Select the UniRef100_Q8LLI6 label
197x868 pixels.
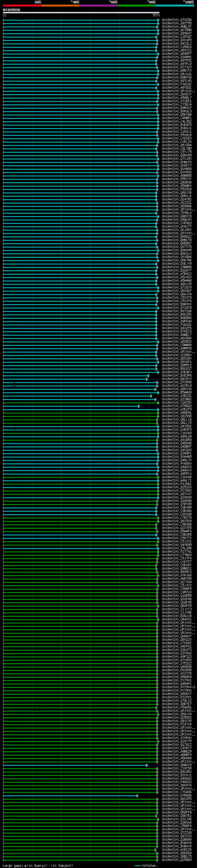tap(176, 420)
